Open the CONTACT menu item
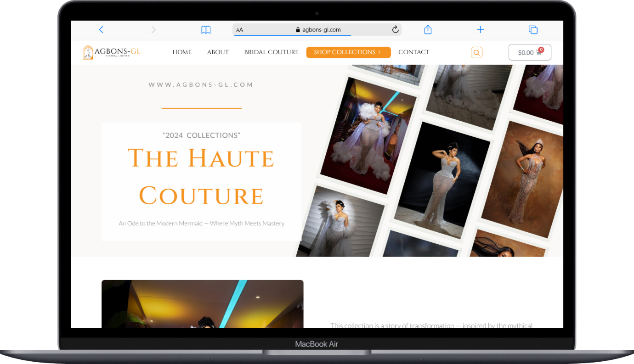Screen dimensions: 634x364 (x=414, y=52)
